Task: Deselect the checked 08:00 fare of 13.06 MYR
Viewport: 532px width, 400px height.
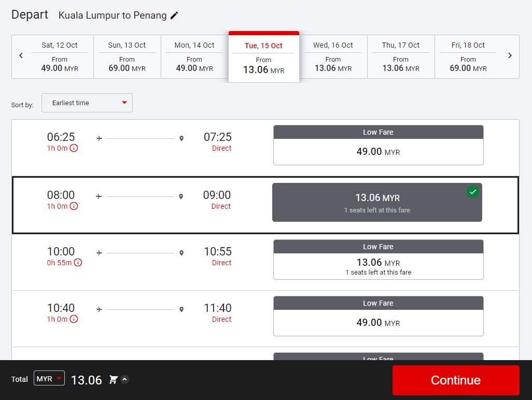Action: coord(377,202)
